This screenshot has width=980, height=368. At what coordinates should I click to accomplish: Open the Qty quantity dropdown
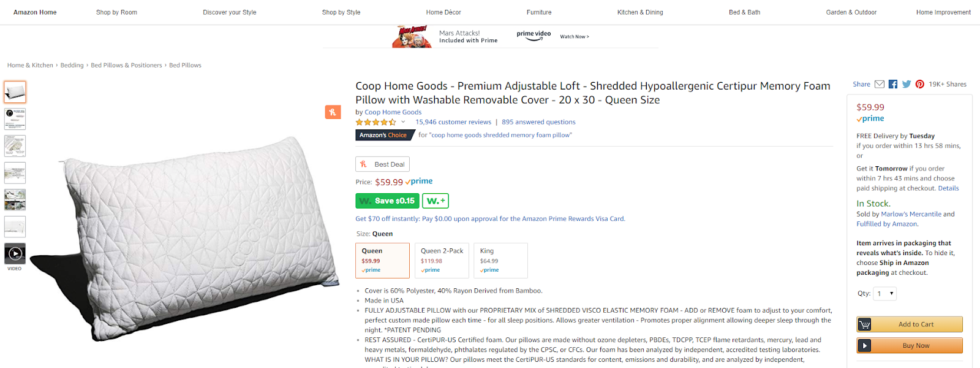(885, 294)
